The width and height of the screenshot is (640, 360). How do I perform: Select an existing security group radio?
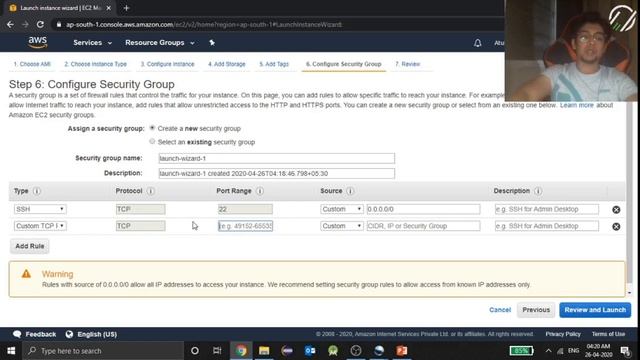[152, 141]
